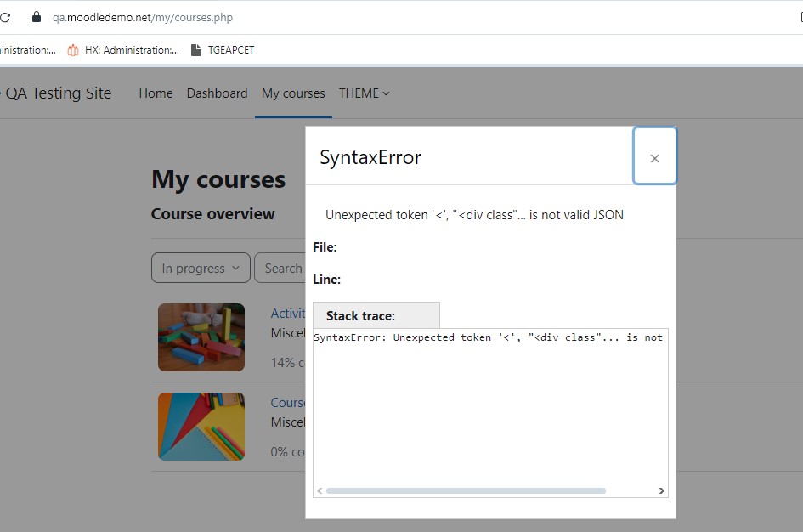Select the My courses tab
Screen dimensions: 803x532
pos(293,93)
